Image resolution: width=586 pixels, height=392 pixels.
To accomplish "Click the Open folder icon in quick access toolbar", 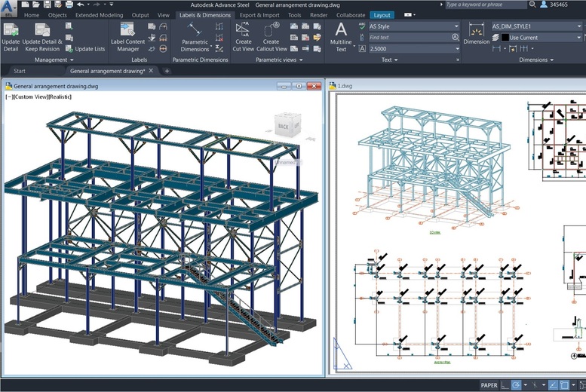I will coord(36,5).
